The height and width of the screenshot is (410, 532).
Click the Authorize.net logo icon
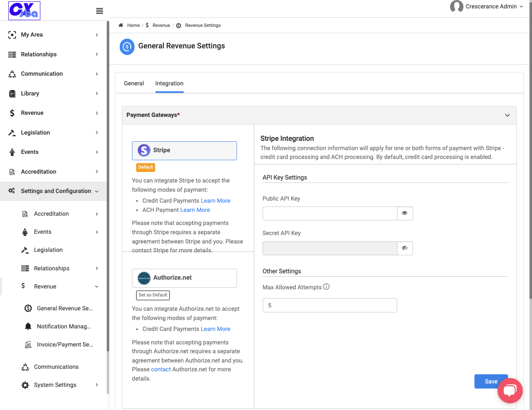tap(144, 278)
